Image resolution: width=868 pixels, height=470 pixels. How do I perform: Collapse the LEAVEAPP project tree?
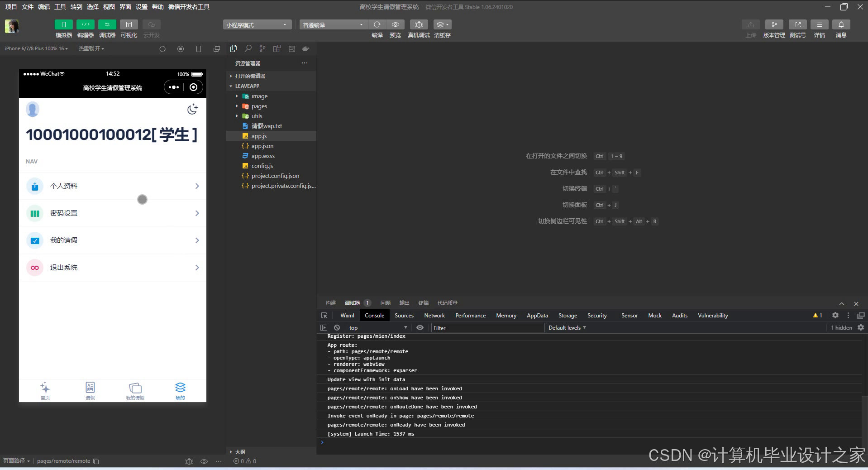point(271,86)
